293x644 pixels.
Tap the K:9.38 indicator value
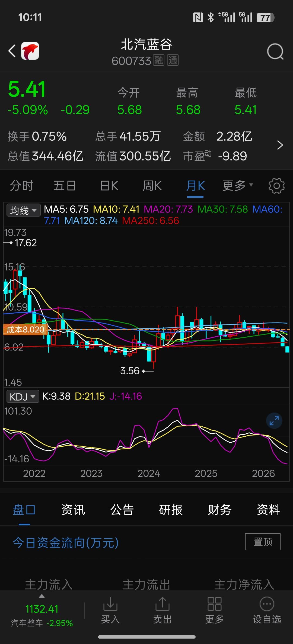tap(56, 397)
